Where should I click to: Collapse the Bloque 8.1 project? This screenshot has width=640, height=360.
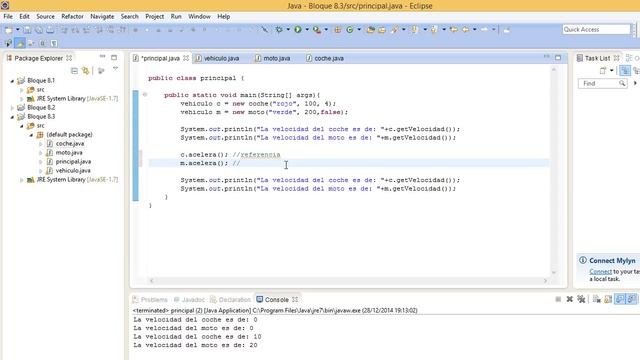pyautogui.click(x=12, y=81)
